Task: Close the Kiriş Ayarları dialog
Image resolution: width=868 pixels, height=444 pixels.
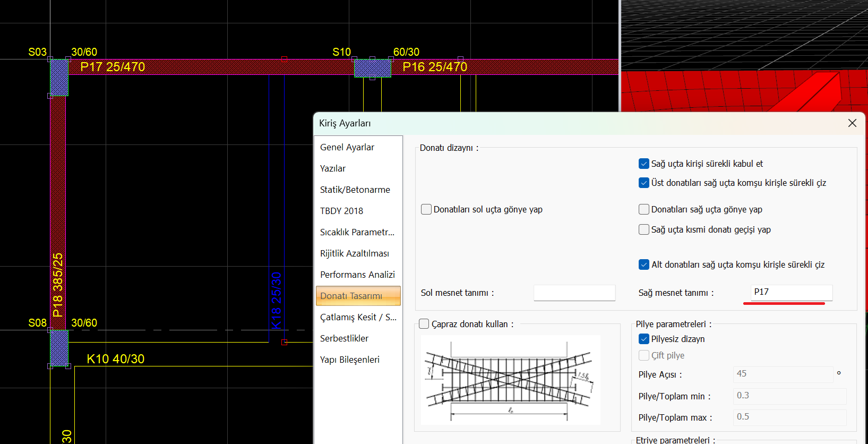Action: (852, 123)
